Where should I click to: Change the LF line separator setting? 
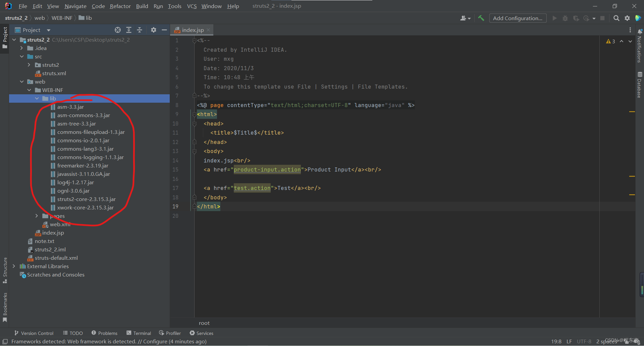point(569,341)
